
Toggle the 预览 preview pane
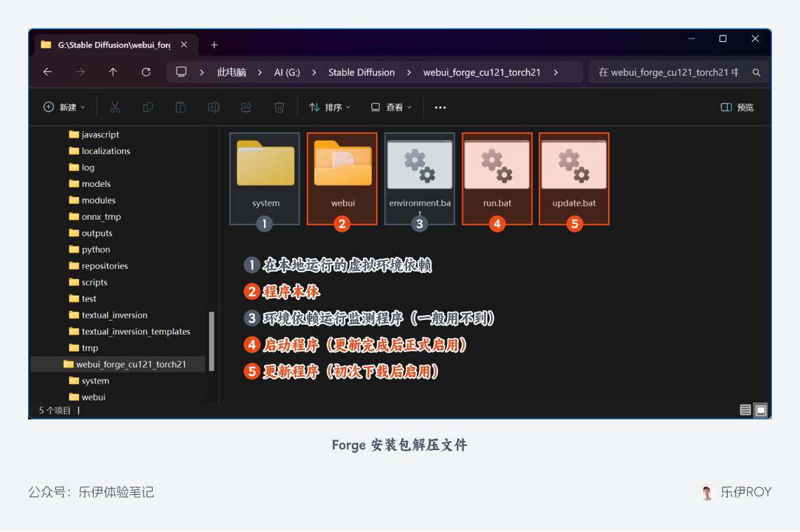click(x=736, y=107)
